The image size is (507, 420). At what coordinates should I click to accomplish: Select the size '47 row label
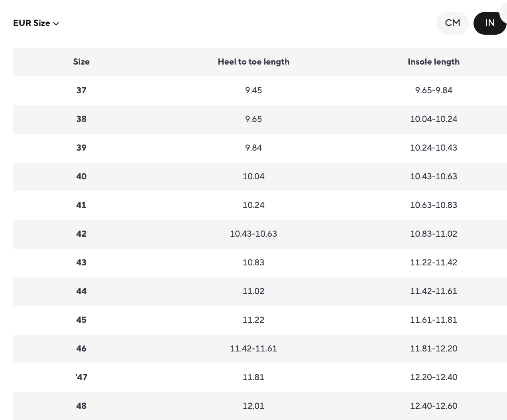81,377
